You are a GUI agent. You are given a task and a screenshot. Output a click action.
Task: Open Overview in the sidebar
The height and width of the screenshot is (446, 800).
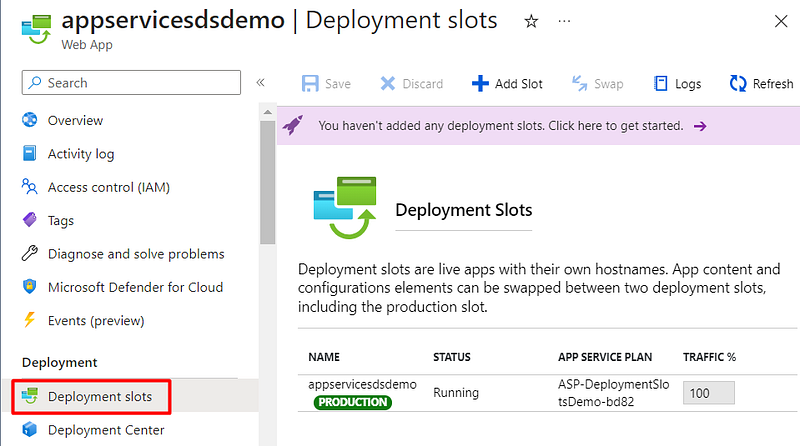75,121
